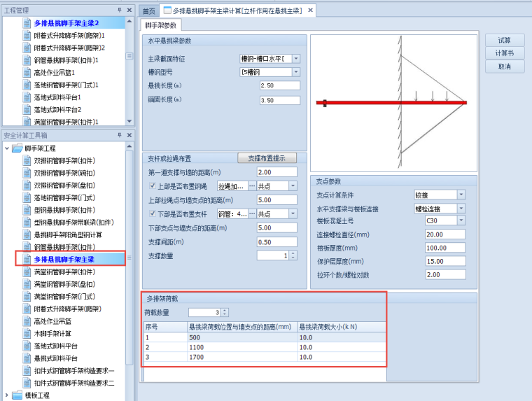Viewport: 532px width, 401px height.
Task: Open 楼板混凝土号 C30 dropdown
Action: pos(460,220)
